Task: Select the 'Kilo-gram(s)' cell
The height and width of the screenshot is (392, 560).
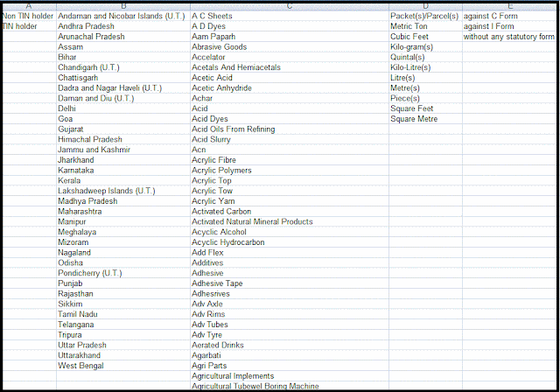Action: [425, 47]
